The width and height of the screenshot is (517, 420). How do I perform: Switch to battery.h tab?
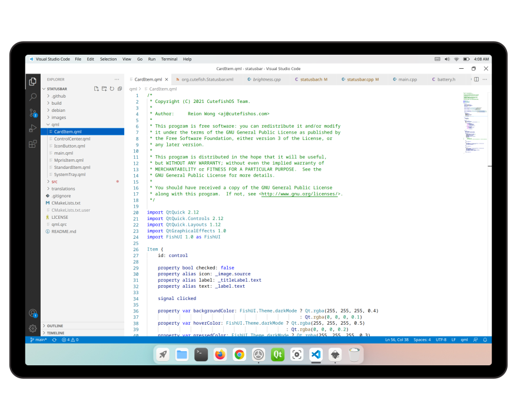click(443, 79)
